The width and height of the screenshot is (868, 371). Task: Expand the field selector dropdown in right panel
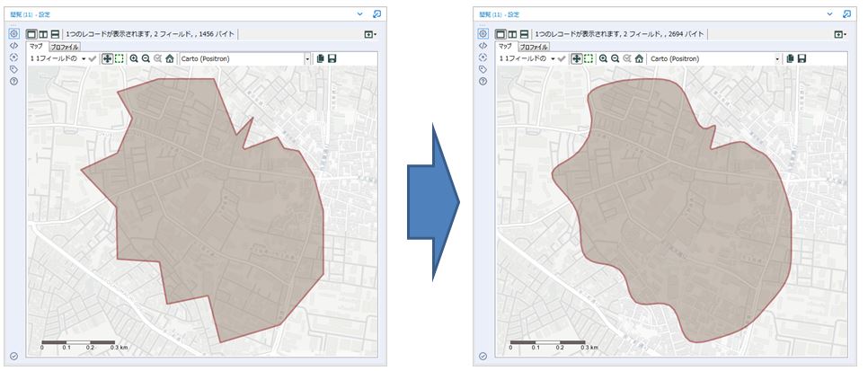pyautogui.click(x=550, y=58)
